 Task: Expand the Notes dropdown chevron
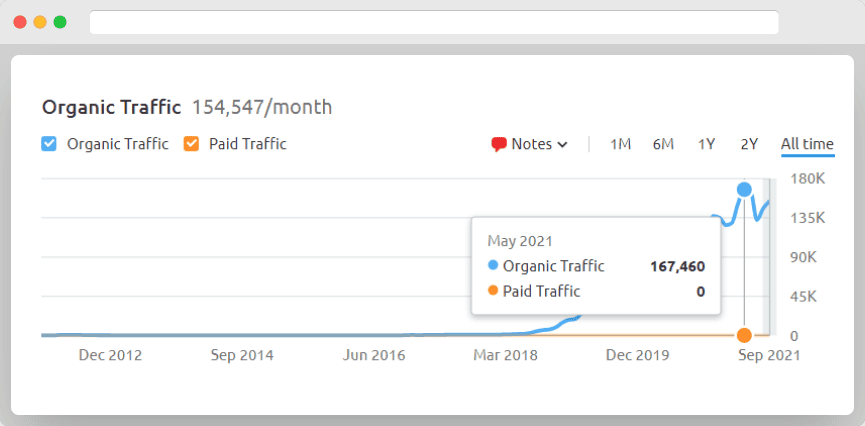coord(562,145)
